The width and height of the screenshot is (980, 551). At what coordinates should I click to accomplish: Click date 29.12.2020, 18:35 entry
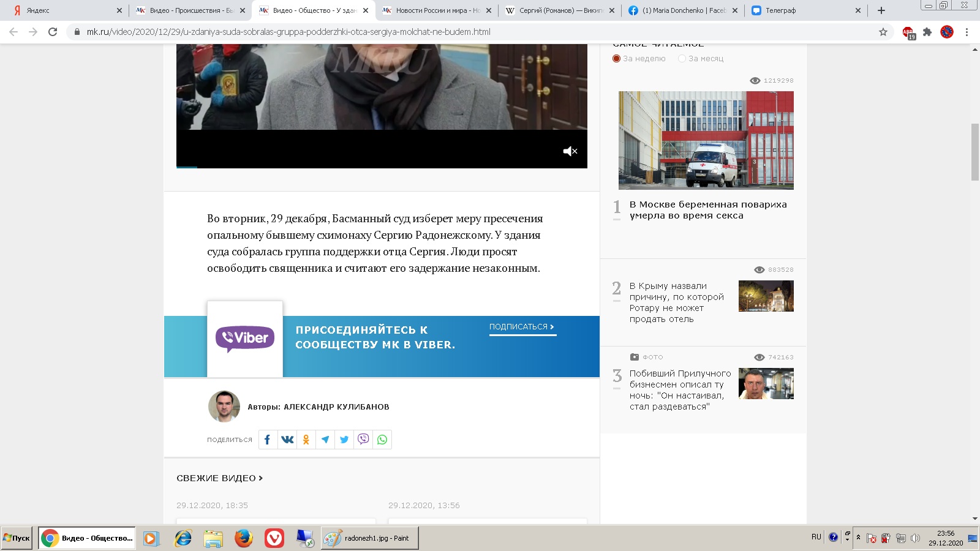(212, 506)
